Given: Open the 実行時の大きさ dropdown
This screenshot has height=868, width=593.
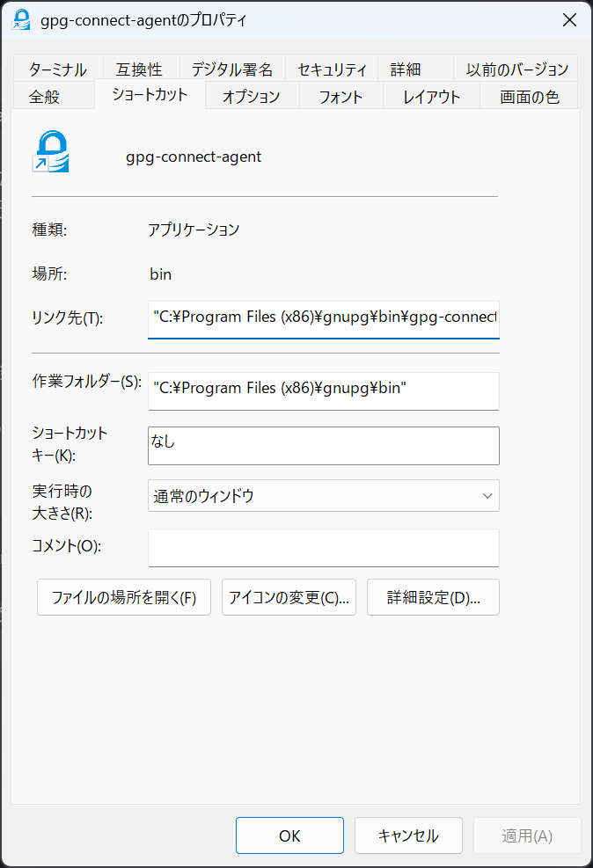Looking at the screenshot, I should coord(323,496).
